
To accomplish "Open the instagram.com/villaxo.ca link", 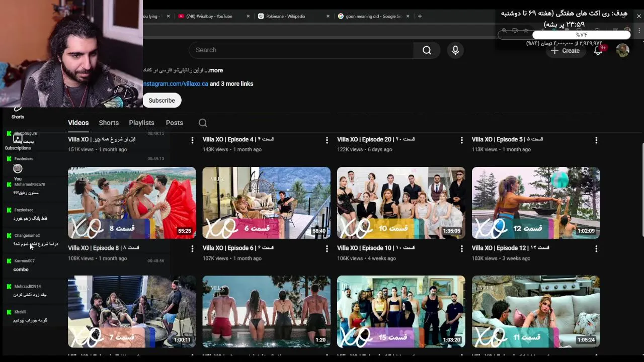I will [176, 84].
